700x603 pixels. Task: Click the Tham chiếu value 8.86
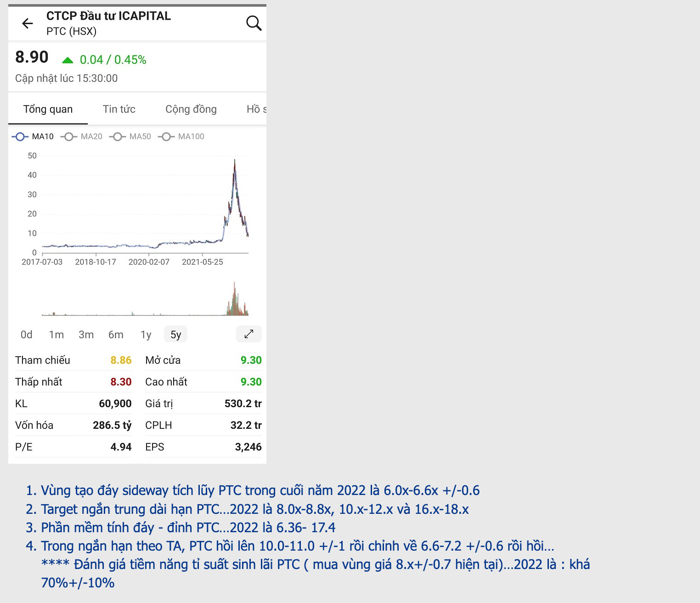121,360
